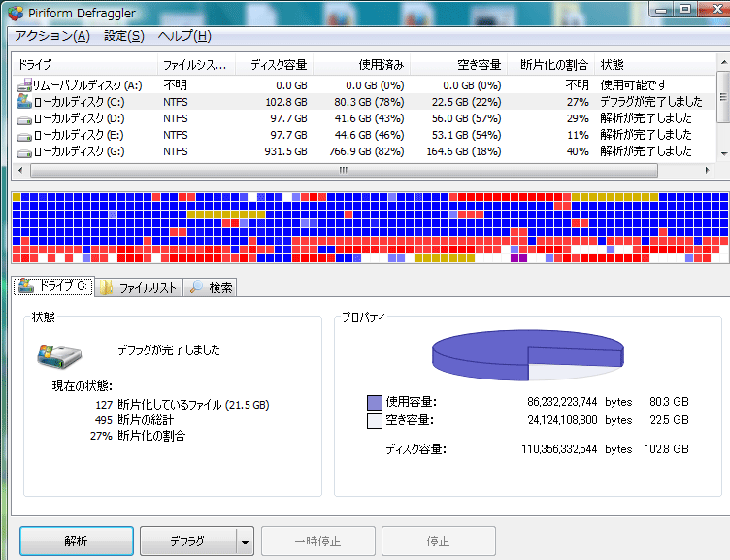Click the hard drive icon in 状態 panel

[x=59, y=356]
